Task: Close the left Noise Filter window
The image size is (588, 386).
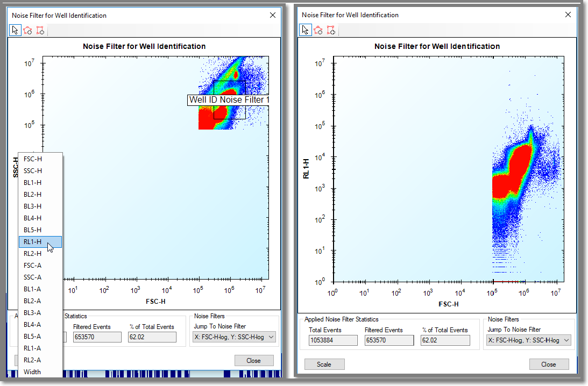Action: pyautogui.click(x=273, y=15)
